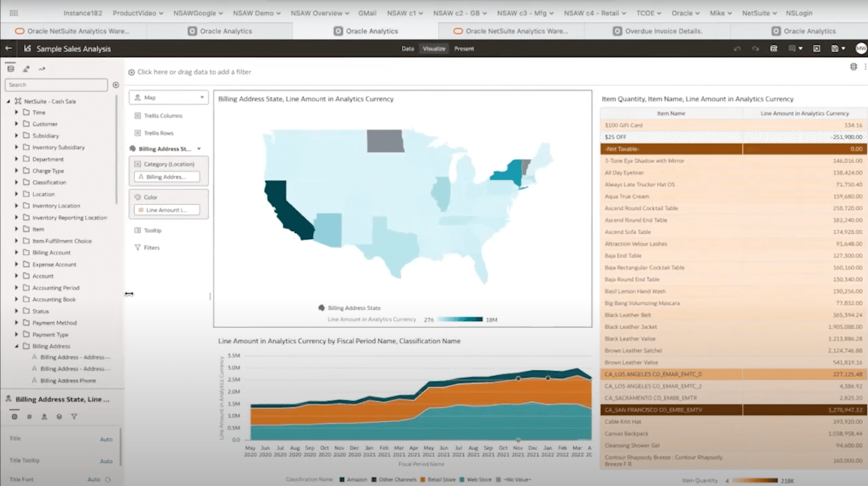Collapse the Billing Address folder
868x486 pixels.
[16, 346]
